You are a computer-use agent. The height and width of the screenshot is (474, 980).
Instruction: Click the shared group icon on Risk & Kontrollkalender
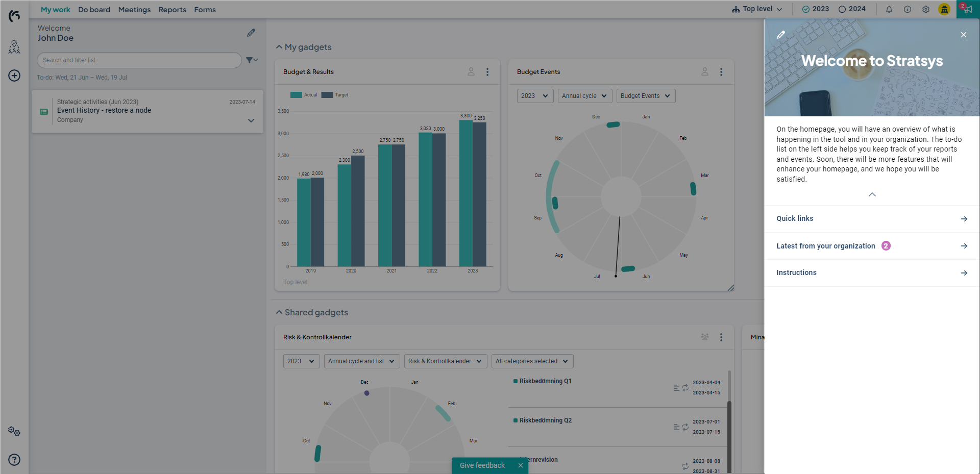(x=705, y=337)
